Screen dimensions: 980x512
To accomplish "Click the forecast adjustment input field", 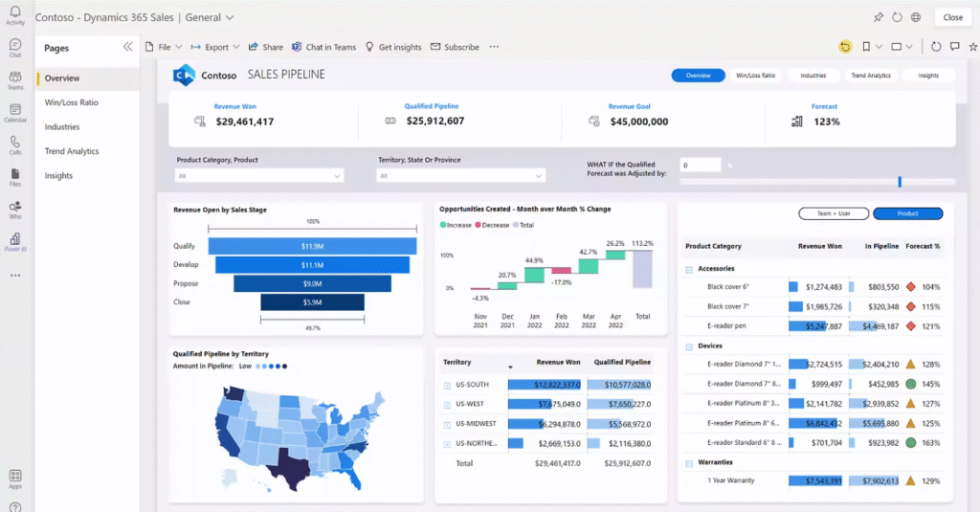I will tap(700, 165).
